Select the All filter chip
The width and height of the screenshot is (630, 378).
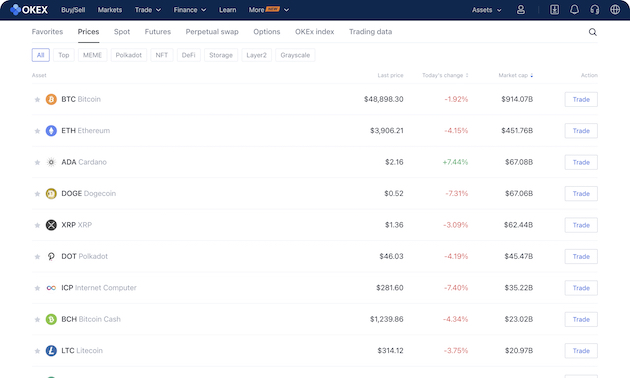(41, 55)
